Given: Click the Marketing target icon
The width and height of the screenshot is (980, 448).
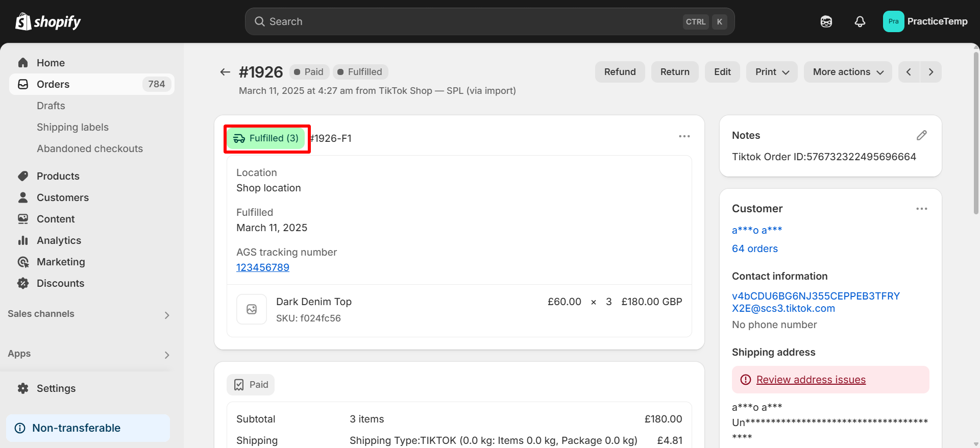Looking at the screenshot, I should [x=23, y=262].
